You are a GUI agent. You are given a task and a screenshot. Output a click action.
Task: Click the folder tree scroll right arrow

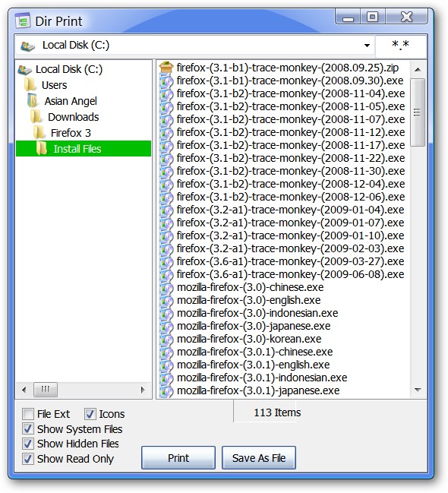143,390
